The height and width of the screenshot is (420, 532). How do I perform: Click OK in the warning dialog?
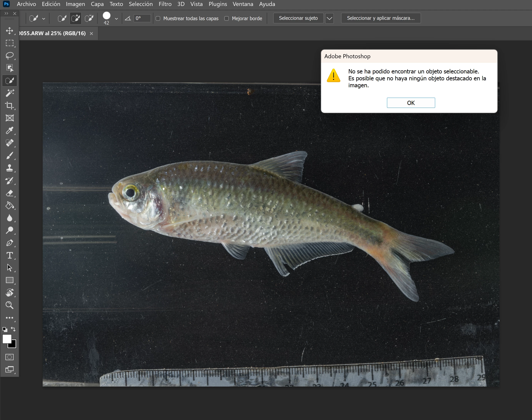point(410,103)
